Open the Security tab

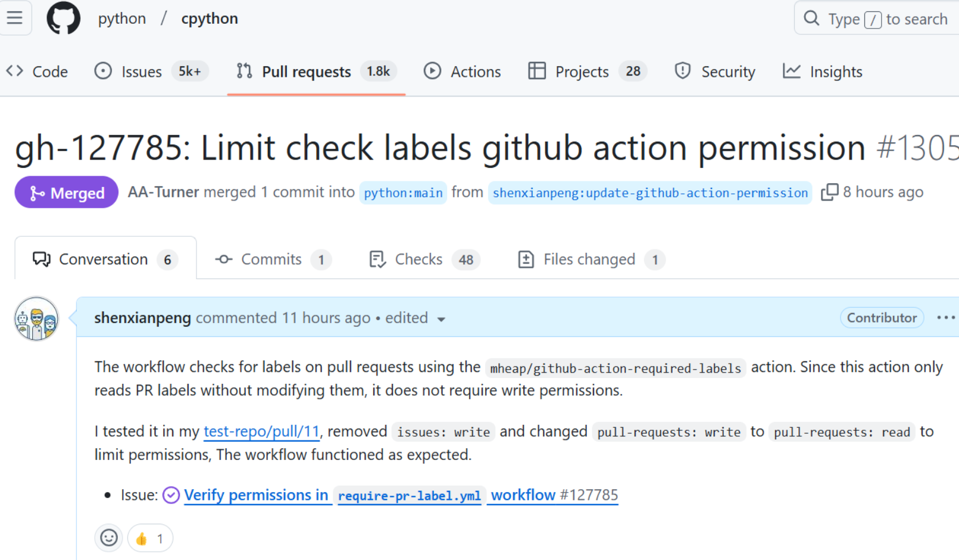point(714,71)
